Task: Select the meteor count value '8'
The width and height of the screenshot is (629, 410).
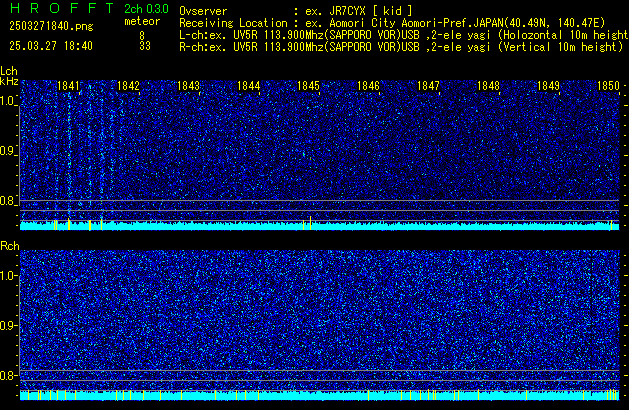Action: [142, 36]
